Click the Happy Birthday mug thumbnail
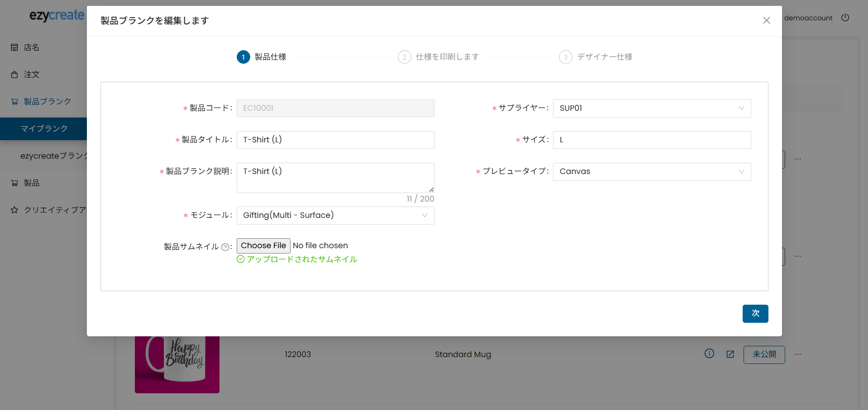This screenshot has height=410, width=868. [x=177, y=364]
